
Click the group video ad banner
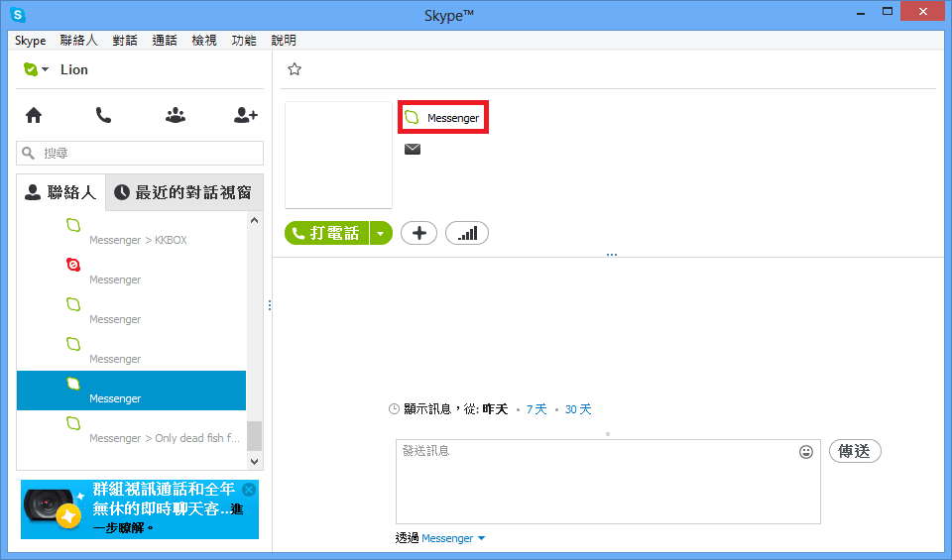(x=140, y=509)
